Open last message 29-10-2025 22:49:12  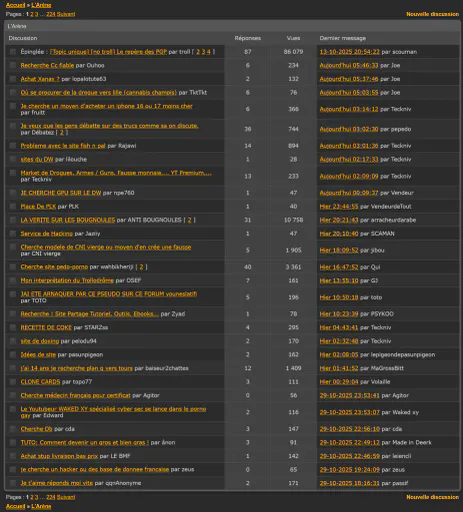pos(349,442)
